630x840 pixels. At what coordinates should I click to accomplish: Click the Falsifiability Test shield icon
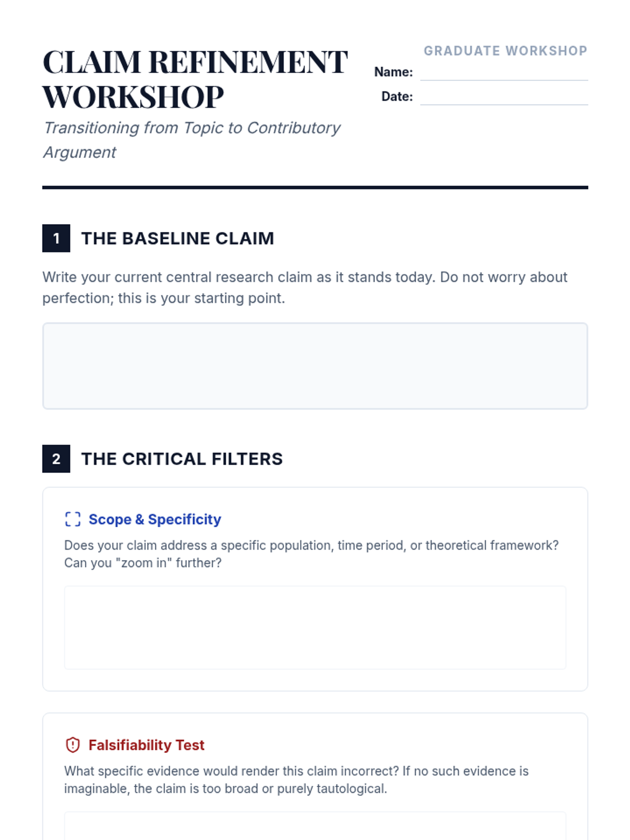pos(72,745)
